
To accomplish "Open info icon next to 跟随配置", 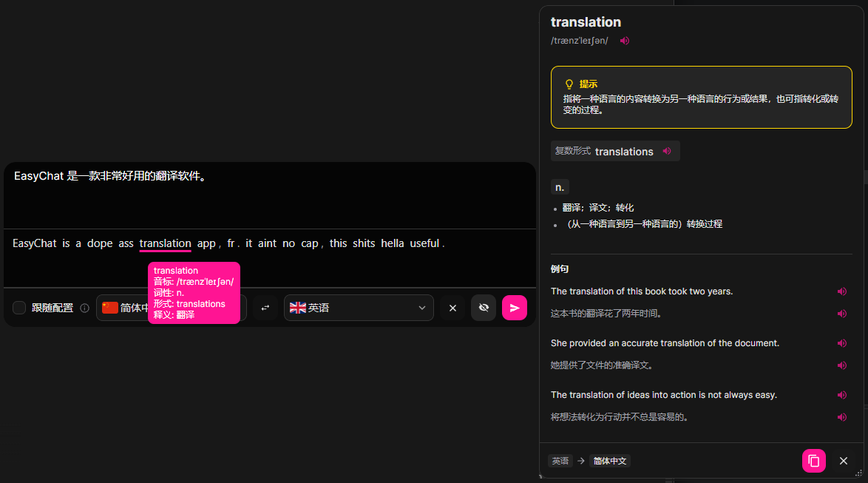I will tap(85, 308).
